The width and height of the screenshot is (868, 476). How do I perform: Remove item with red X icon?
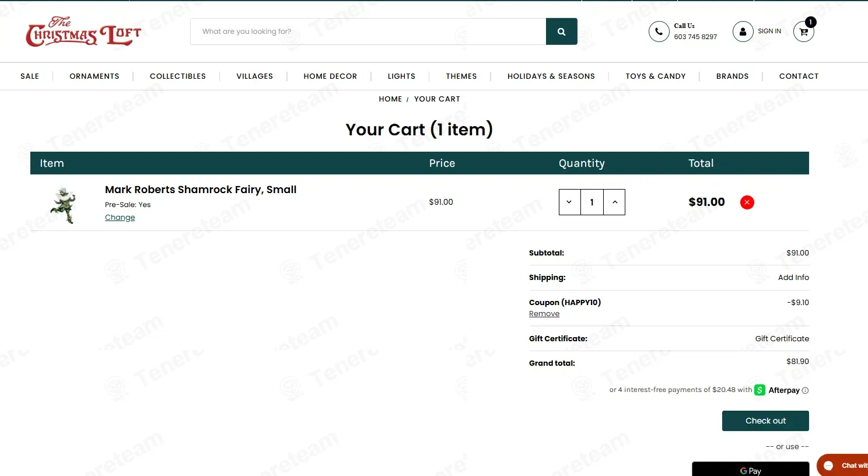click(x=747, y=202)
